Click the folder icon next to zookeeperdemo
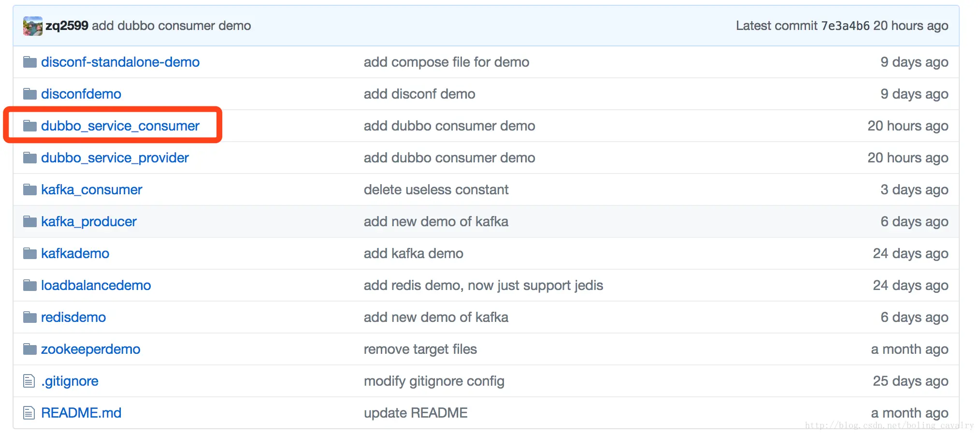 point(30,349)
